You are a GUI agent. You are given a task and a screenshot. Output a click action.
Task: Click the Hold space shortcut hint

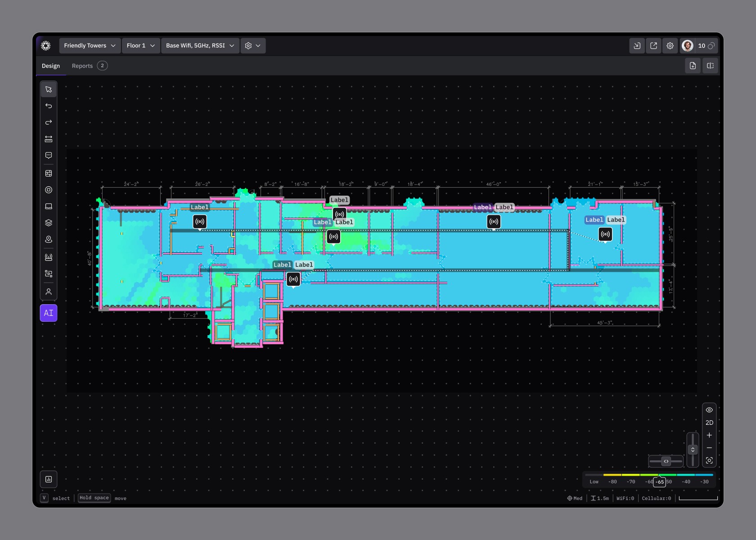coord(94,498)
